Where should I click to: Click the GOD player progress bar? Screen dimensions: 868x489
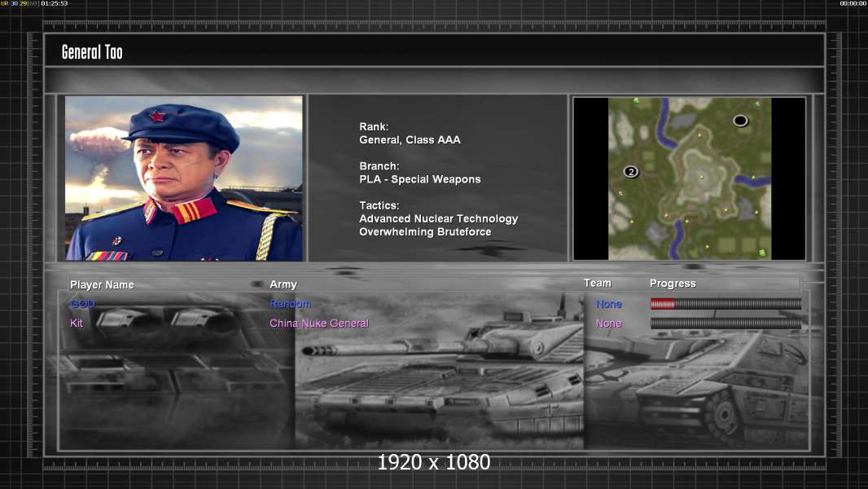tap(726, 303)
